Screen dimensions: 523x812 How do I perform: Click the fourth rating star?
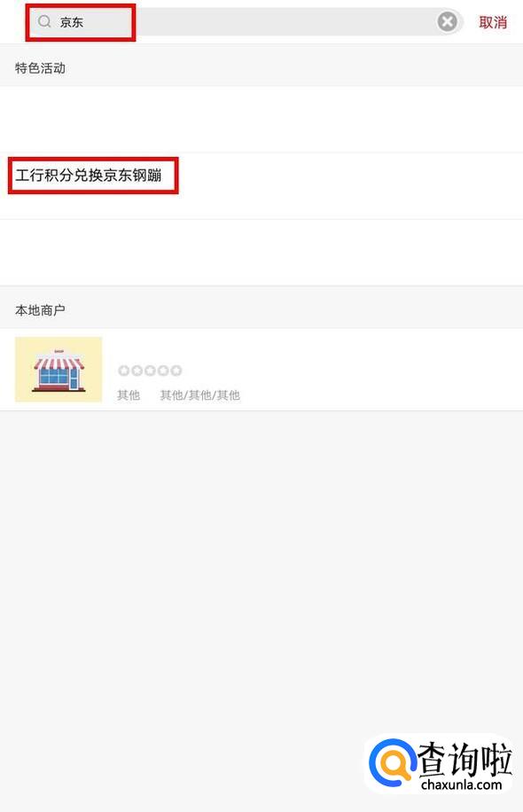click(163, 371)
